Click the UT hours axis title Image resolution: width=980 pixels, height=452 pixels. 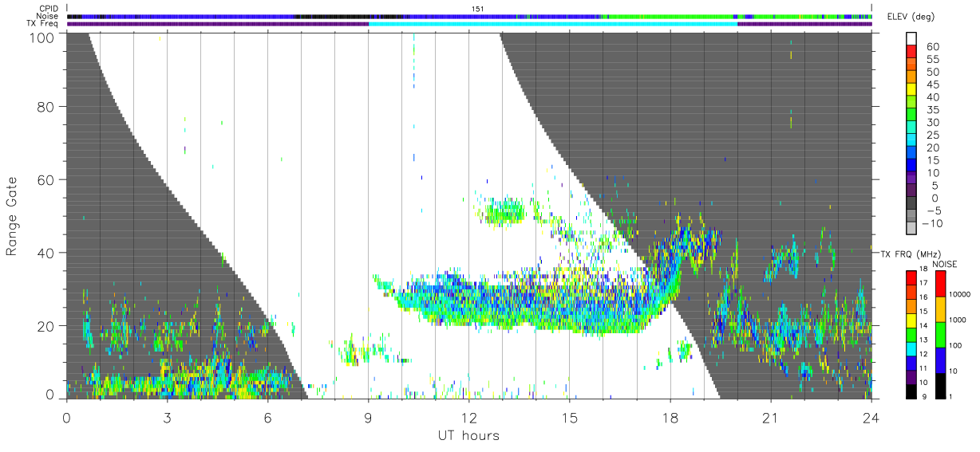[x=468, y=435]
